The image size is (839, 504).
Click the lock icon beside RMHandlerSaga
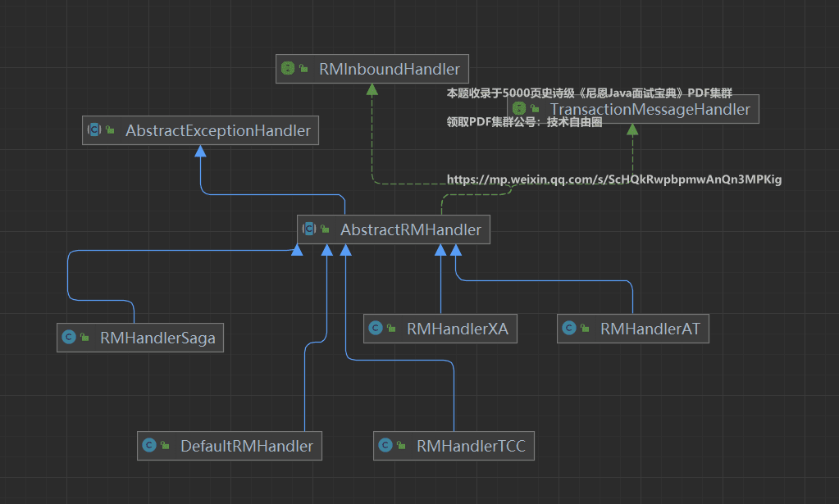click(84, 337)
